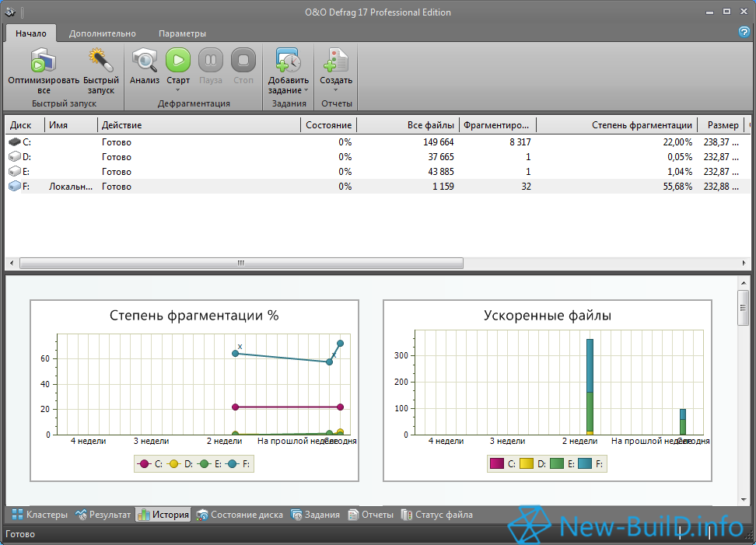
Task: Open the Результат bottom tab
Action: coord(103,515)
